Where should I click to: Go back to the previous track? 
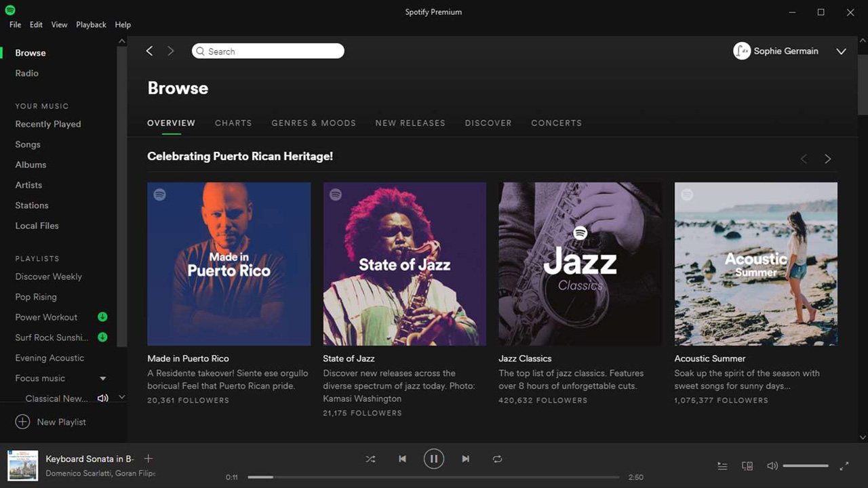point(402,459)
